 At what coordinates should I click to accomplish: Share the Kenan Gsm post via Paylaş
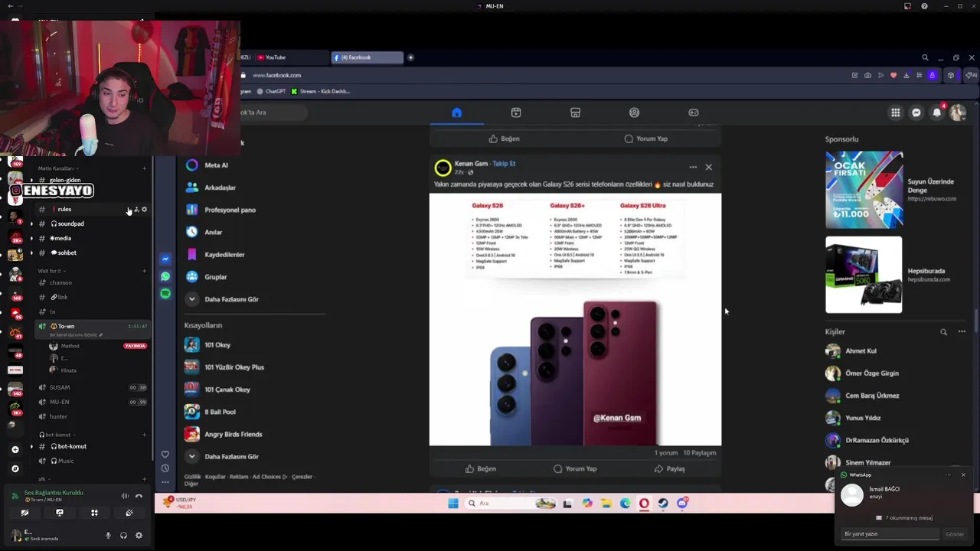pyautogui.click(x=671, y=468)
